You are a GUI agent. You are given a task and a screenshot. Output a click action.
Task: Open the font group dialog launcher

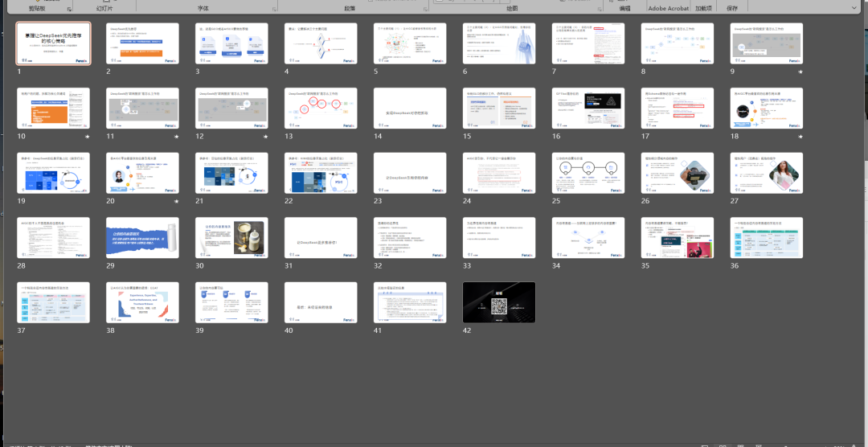(x=274, y=9)
